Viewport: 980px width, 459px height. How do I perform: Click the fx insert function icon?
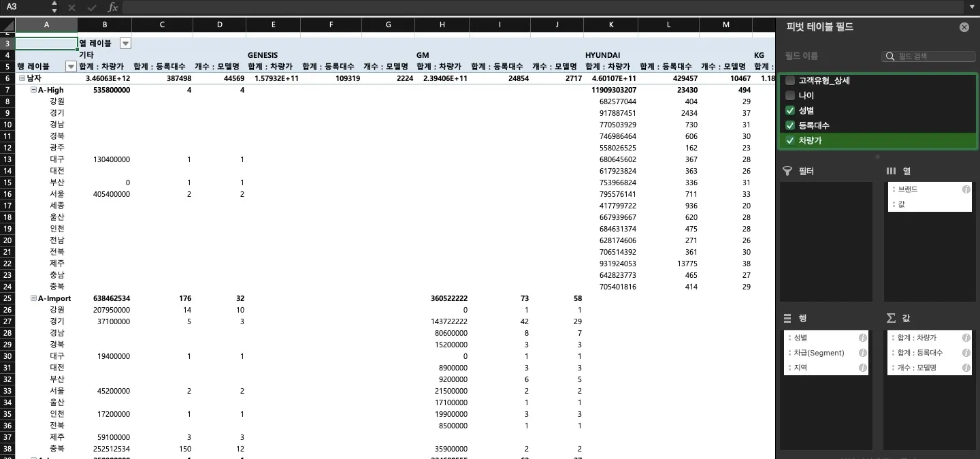pos(113,7)
